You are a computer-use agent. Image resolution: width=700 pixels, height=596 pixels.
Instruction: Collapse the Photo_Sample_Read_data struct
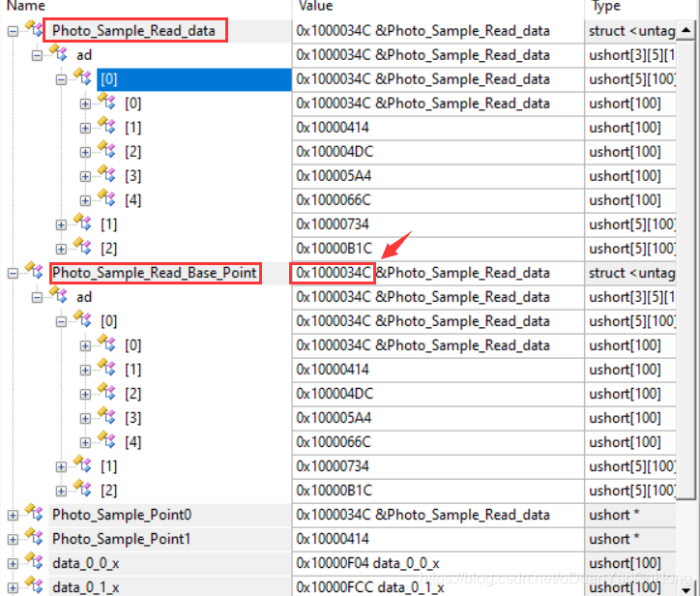pyautogui.click(x=13, y=32)
